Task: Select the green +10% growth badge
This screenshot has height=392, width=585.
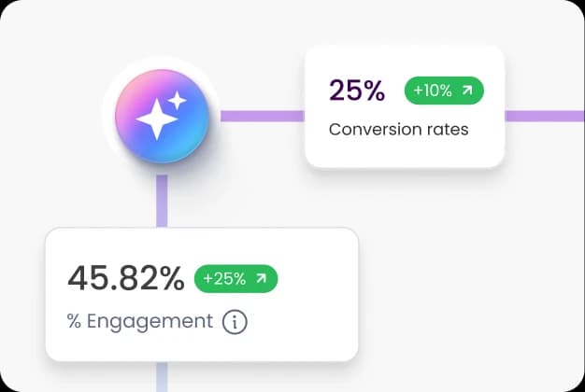Action: point(444,91)
